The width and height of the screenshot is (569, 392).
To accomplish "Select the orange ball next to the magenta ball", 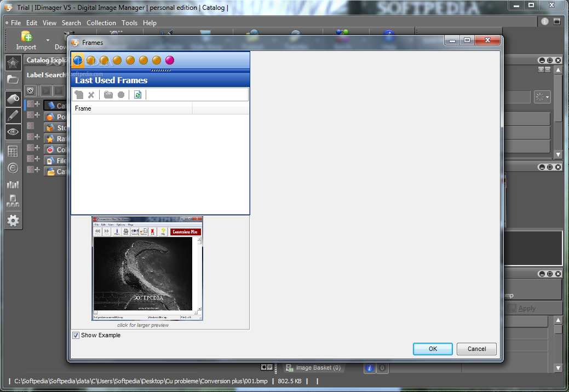I will (157, 60).
